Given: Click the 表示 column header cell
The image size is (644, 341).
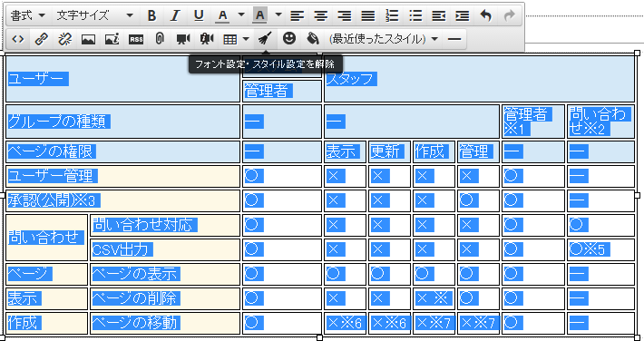Looking at the screenshot, I should click(x=345, y=151).
